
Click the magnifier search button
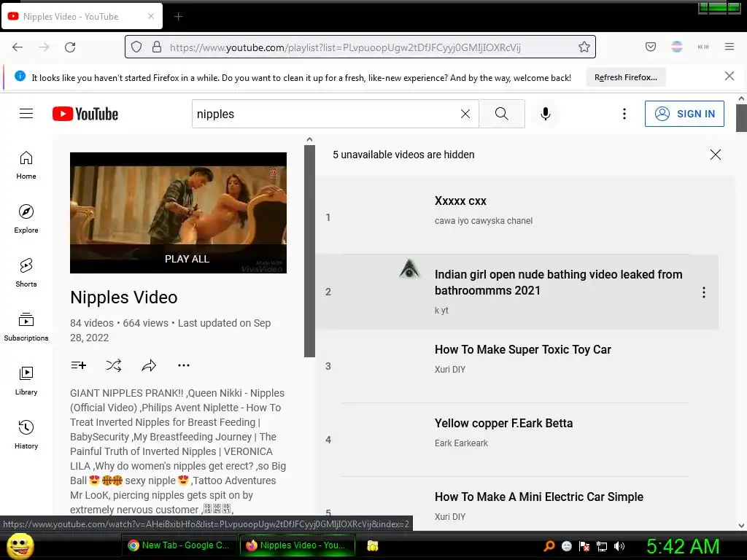(x=502, y=114)
